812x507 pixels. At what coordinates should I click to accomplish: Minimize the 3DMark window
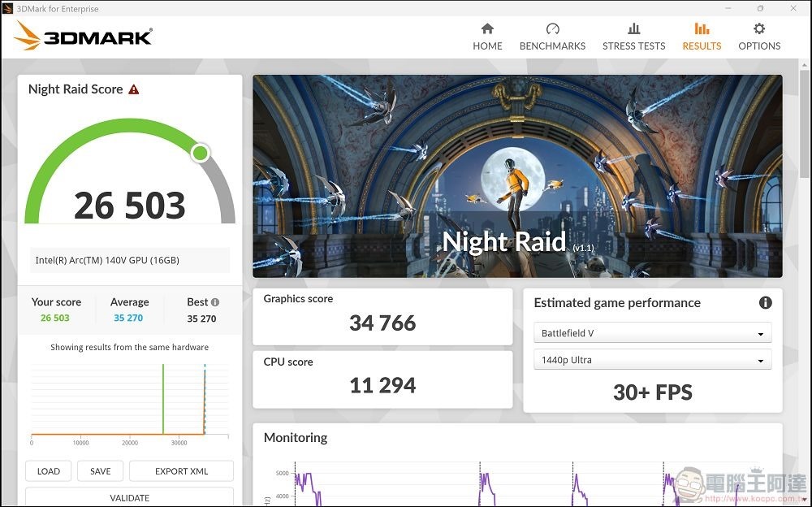tap(728, 8)
